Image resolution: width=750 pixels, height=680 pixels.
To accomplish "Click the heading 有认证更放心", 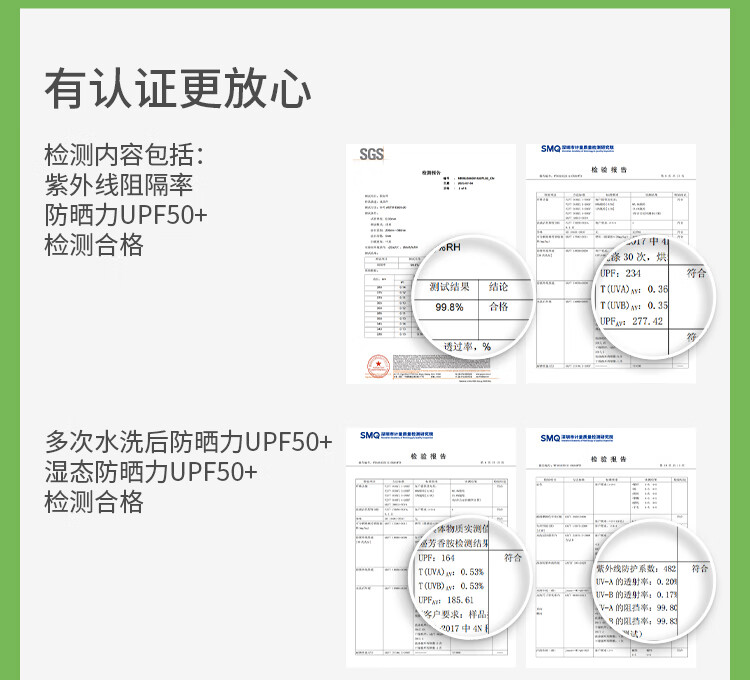I will point(178,89).
